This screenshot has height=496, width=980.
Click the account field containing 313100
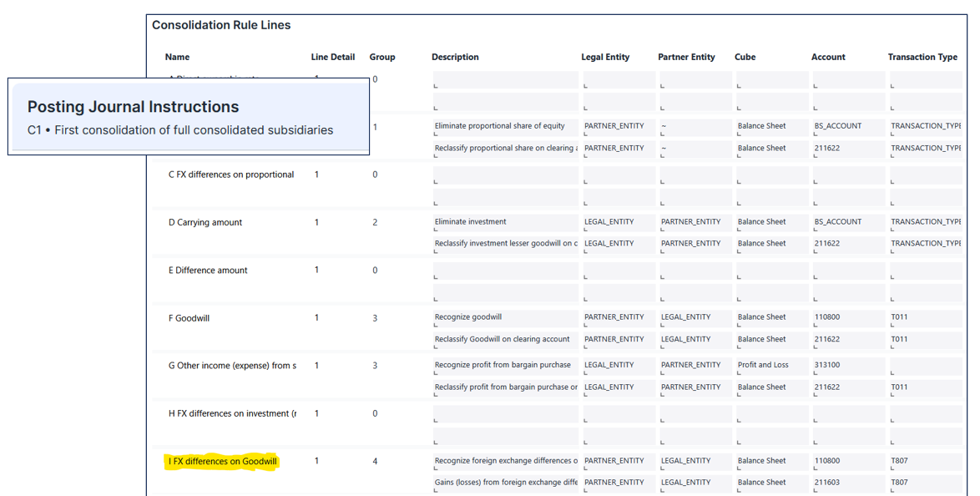847,365
